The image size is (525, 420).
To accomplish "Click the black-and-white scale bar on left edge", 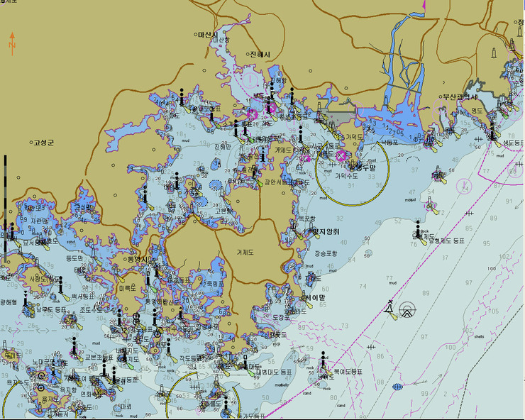I will click(x=4, y=206).
